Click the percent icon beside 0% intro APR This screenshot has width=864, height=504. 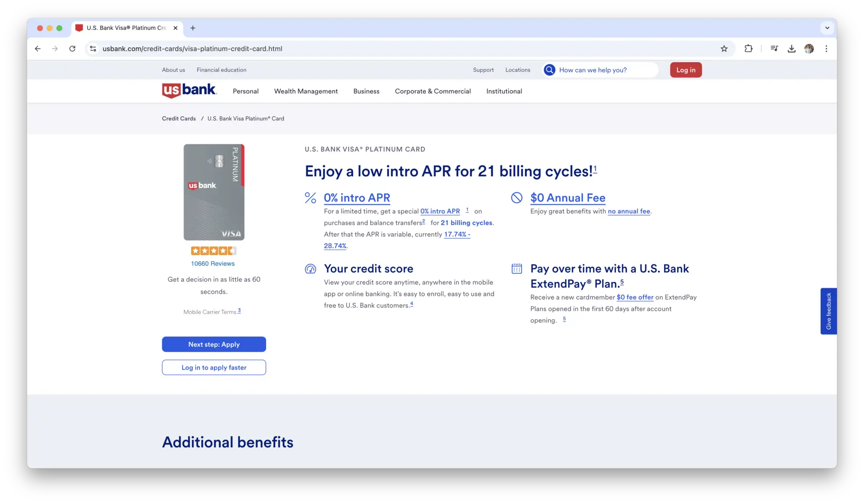point(311,198)
